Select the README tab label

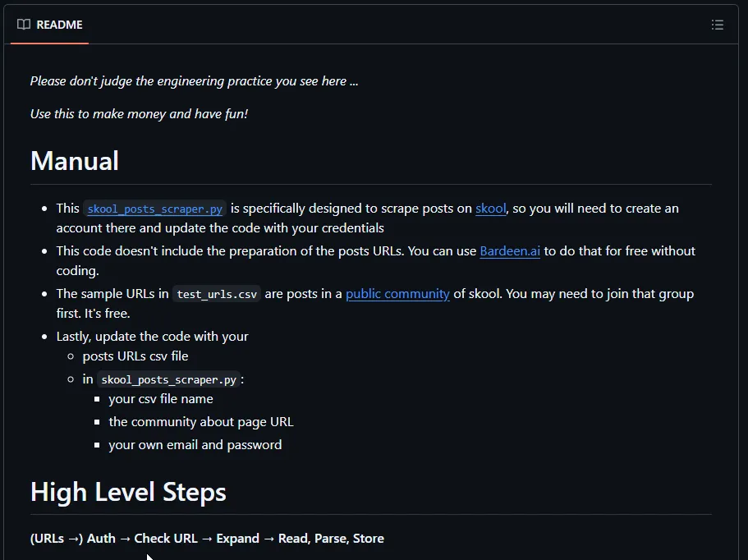tap(59, 25)
